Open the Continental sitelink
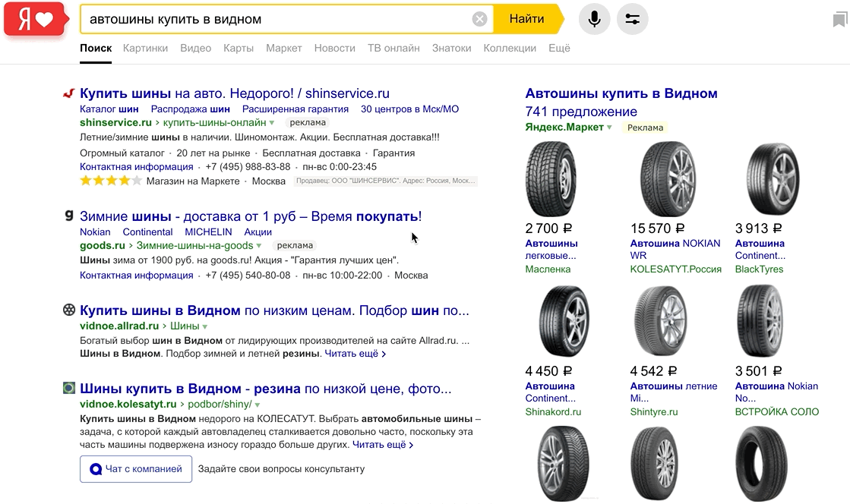This screenshot has width=850, height=504. point(147,232)
